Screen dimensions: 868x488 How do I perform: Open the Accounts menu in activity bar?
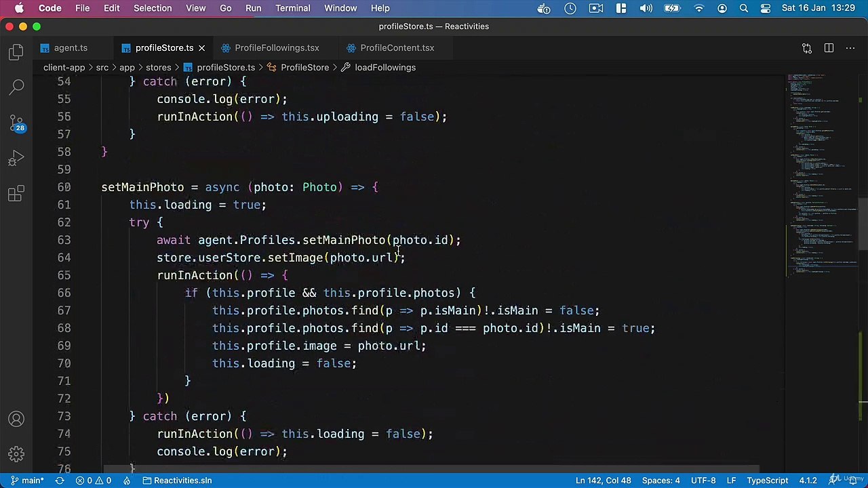[x=16, y=419]
